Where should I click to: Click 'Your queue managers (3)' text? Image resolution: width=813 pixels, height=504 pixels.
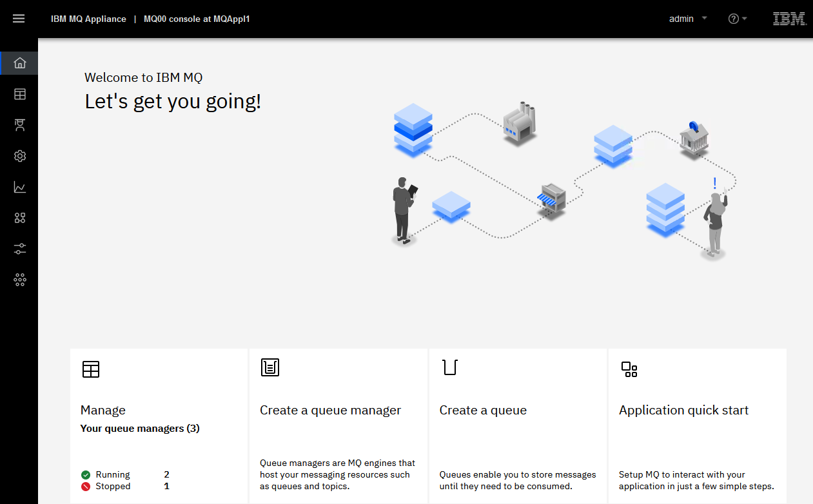point(140,429)
